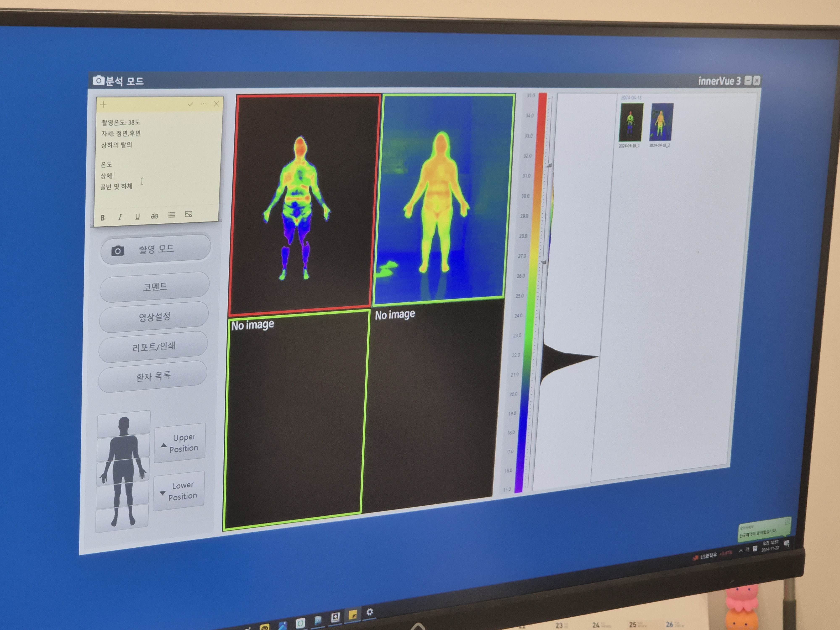
Task: Toggle strikethrough formatting in sticky note
Action: pos(155,216)
